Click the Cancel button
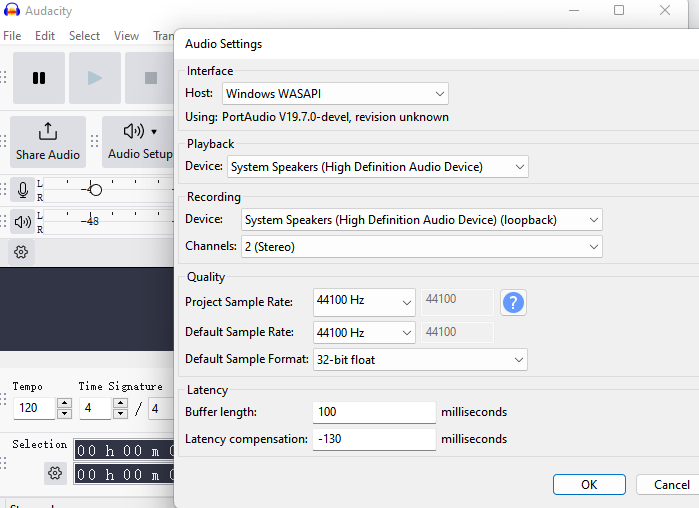The height and width of the screenshot is (508, 699). [669, 484]
